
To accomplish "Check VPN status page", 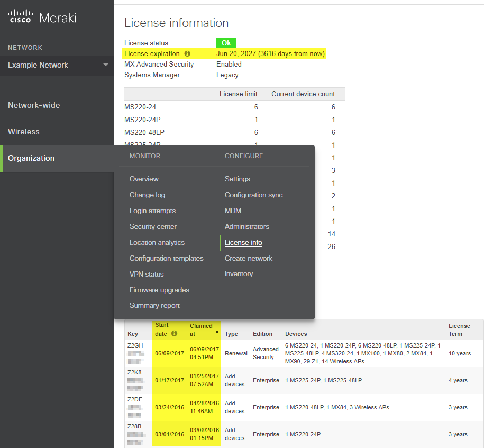I will tap(147, 275).
